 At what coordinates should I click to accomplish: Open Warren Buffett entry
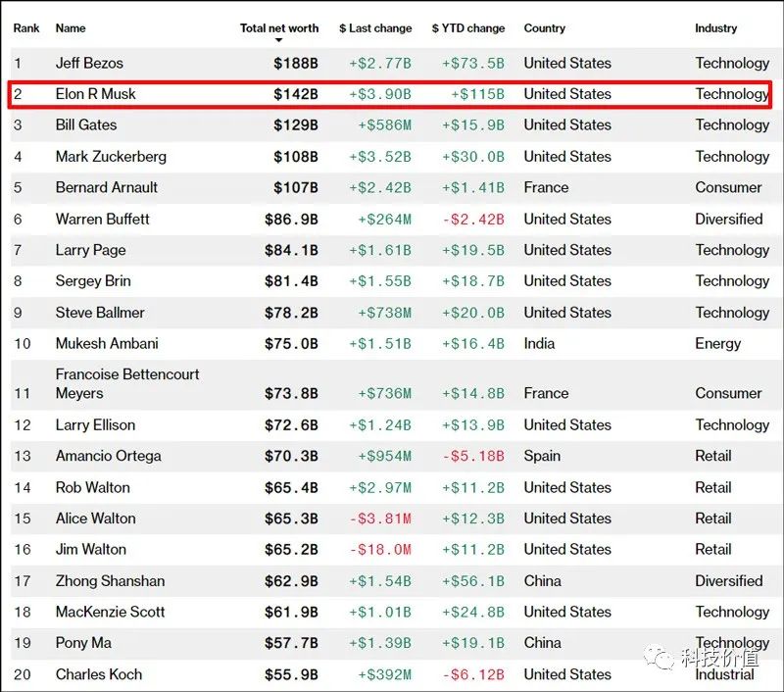coord(103,219)
